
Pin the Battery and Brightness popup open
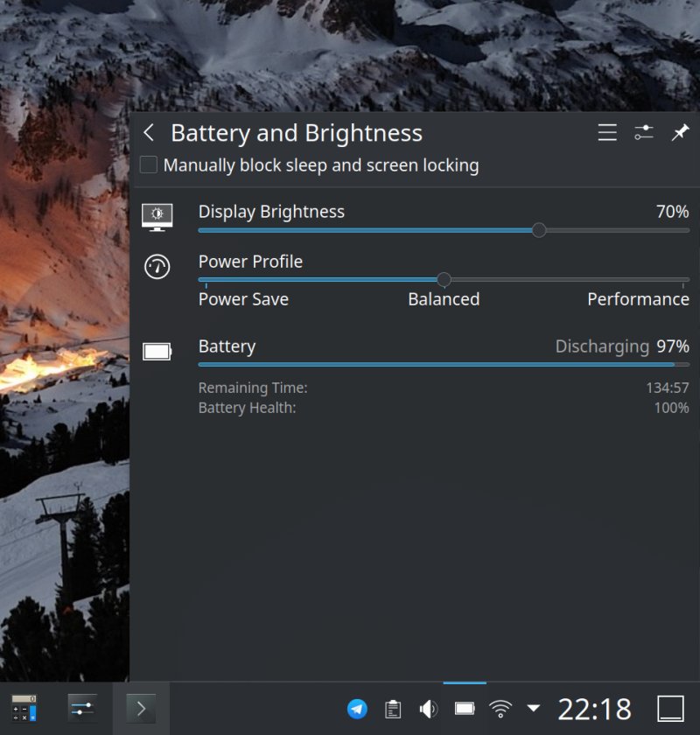point(680,133)
